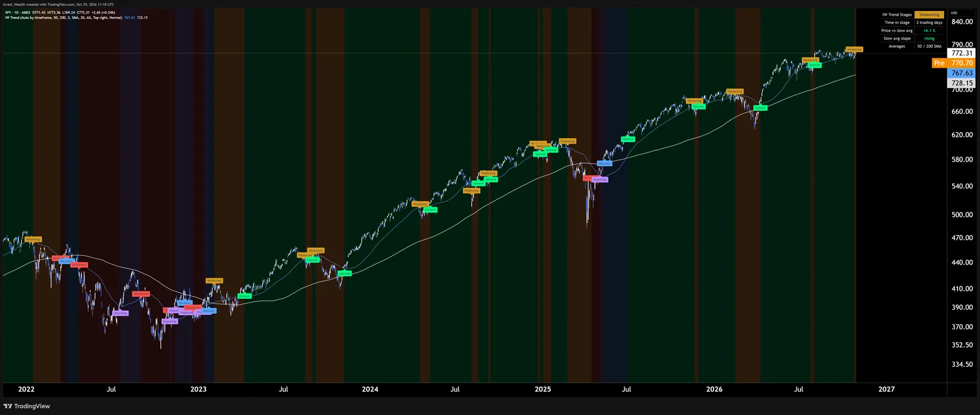This screenshot has height=415, width=980.
Task: Click the white 772.31 last price label
Action: click(962, 53)
